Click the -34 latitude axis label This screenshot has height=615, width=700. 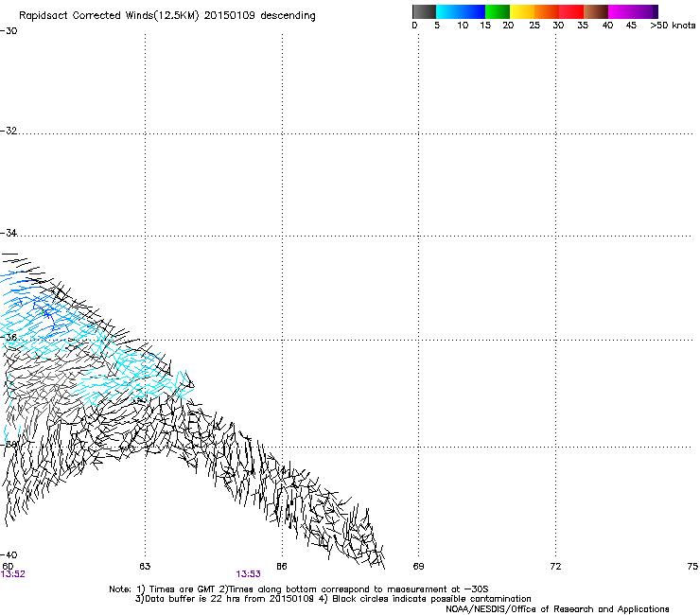[9, 233]
